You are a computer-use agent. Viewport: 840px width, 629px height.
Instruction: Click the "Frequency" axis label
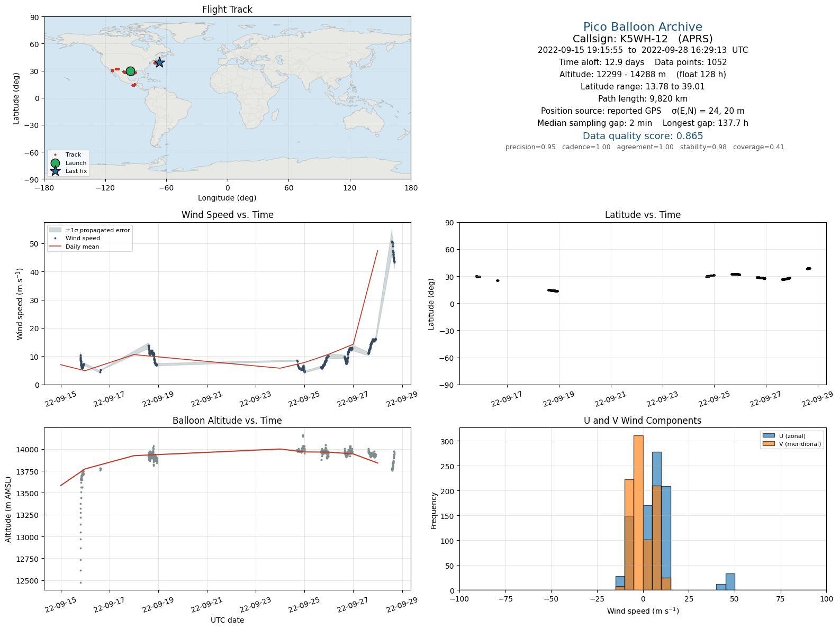pos(434,511)
